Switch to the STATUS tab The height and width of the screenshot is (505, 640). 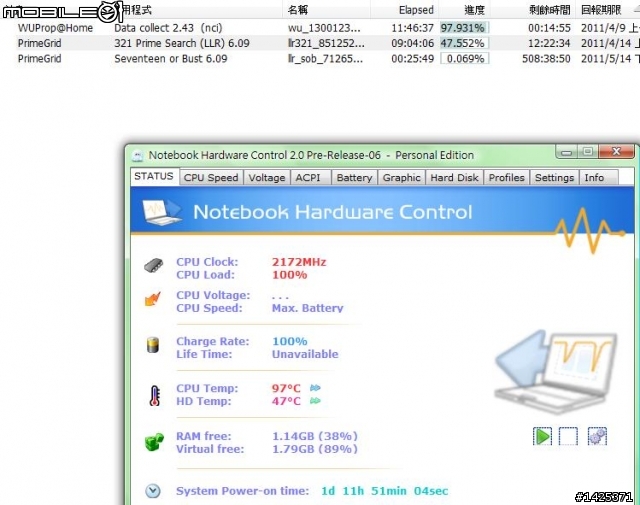pyautogui.click(x=154, y=176)
